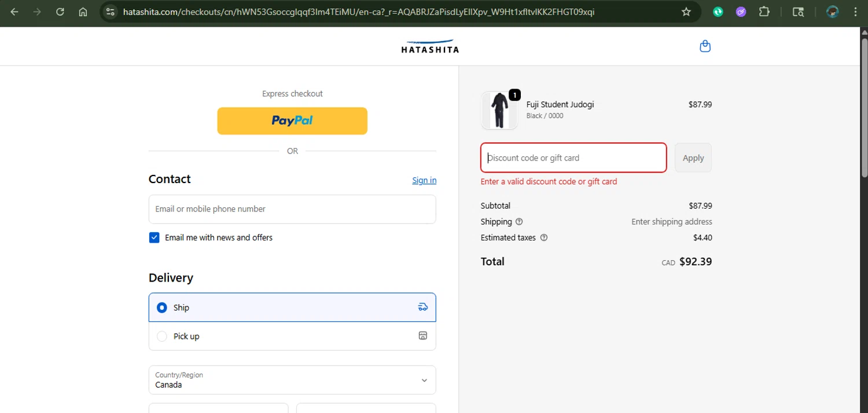868x413 pixels.
Task: Click the 'Enter shipping address' text
Action: 672,222
